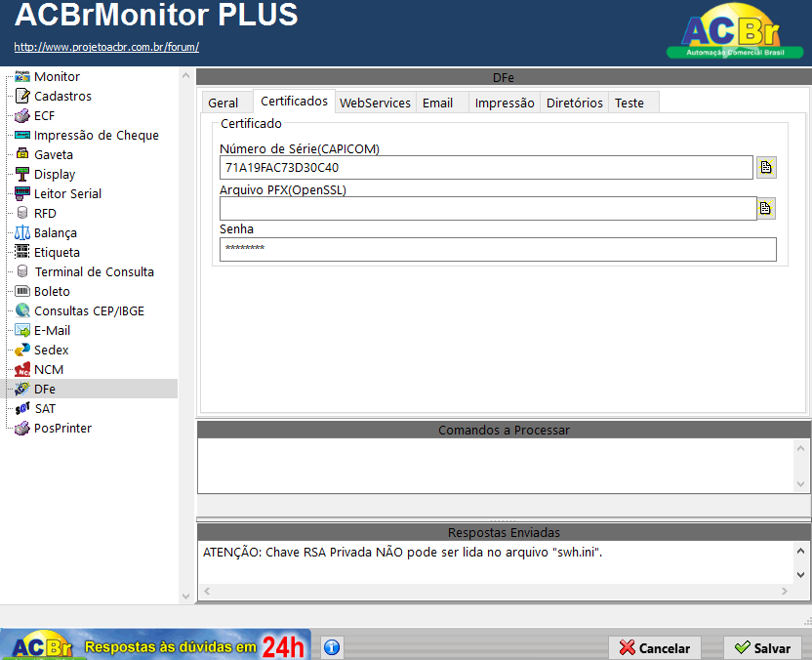Select the NCM icon
The width and height of the screenshot is (812, 660).
pyautogui.click(x=22, y=369)
